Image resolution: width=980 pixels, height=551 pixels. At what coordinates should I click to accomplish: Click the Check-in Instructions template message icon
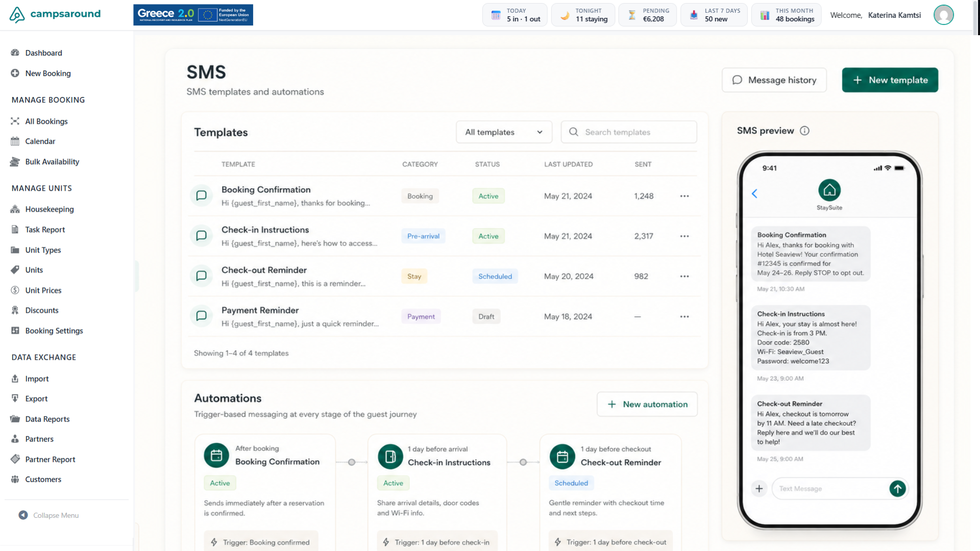coord(201,236)
